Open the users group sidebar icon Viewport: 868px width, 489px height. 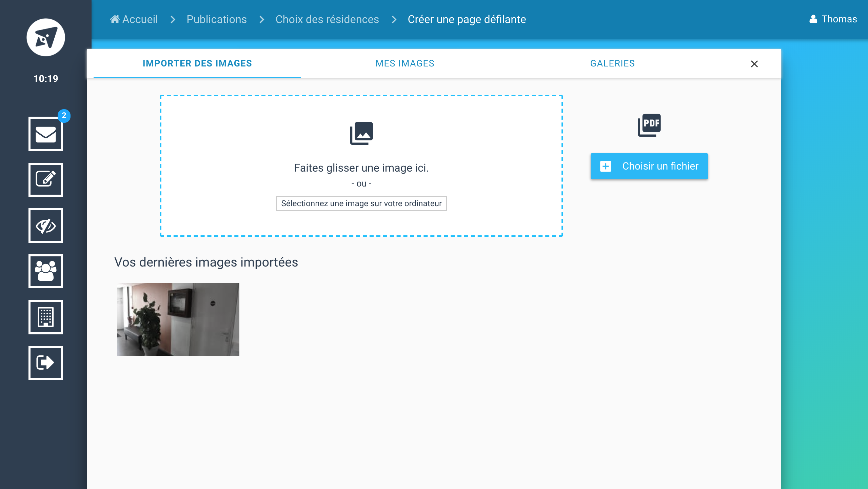coord(46,271)
